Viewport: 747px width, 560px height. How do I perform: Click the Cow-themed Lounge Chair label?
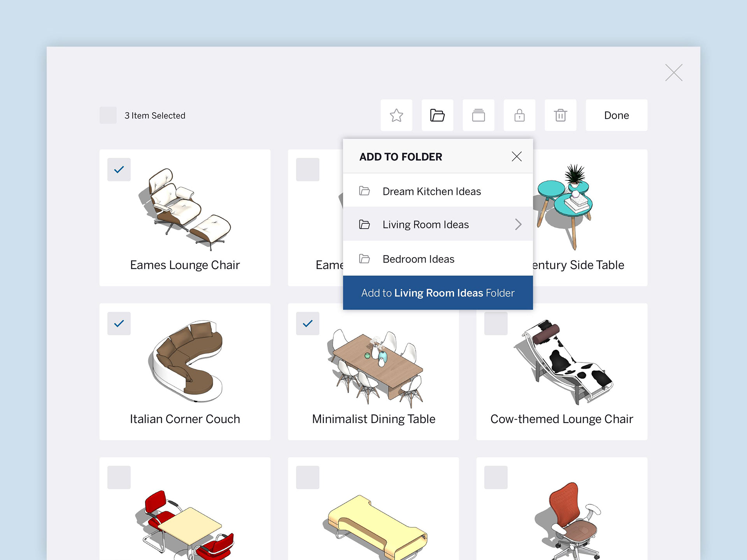pyautogui.click(x=562, y=419)
